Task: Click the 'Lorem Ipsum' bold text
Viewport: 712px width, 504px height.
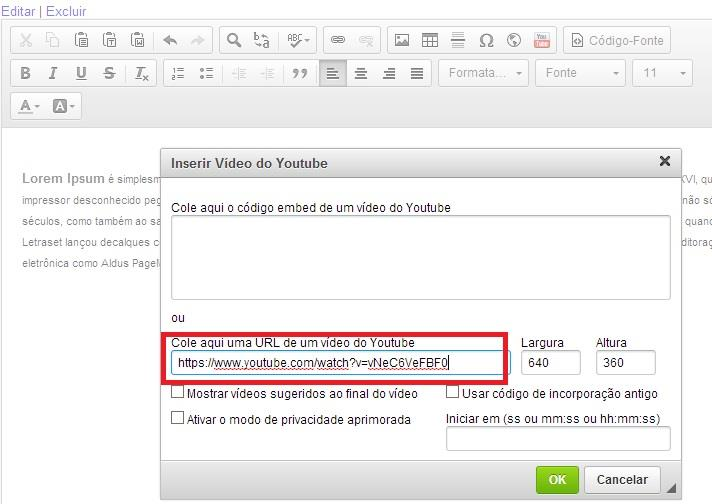Action: click(x=63, y=178)
